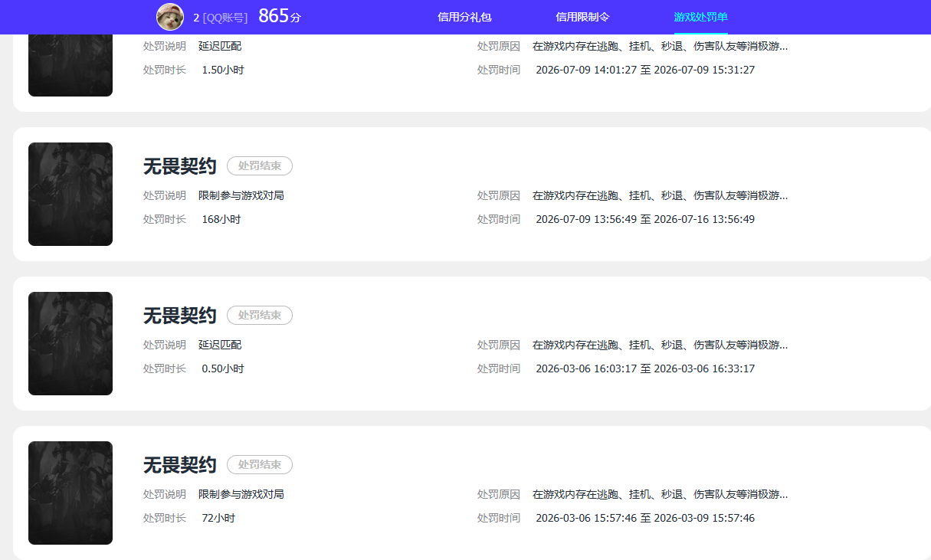Click the 0.50小时 penalty duration

click(x=223, y=368)
